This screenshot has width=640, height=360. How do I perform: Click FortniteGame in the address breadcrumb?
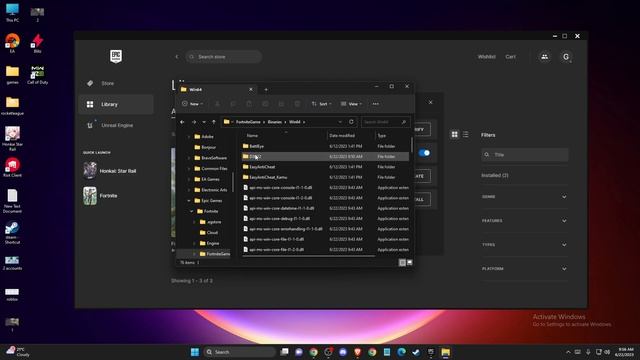(x=248, y=122)
